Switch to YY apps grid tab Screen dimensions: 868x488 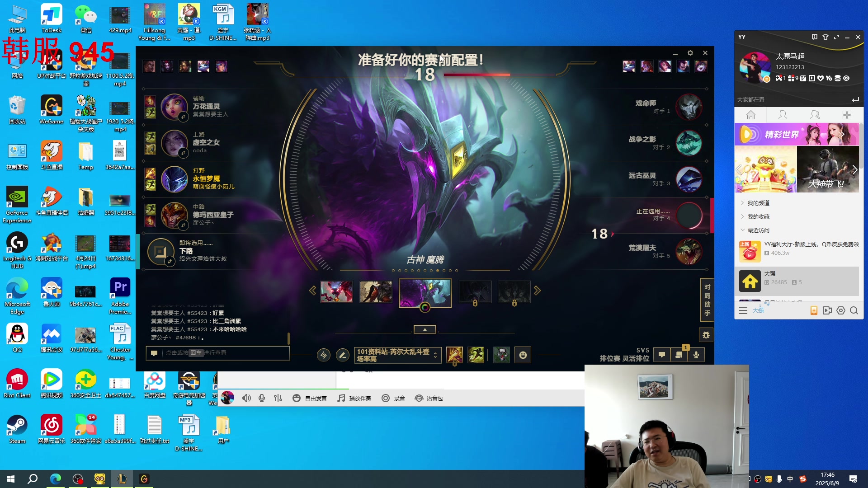click(847, 115)
